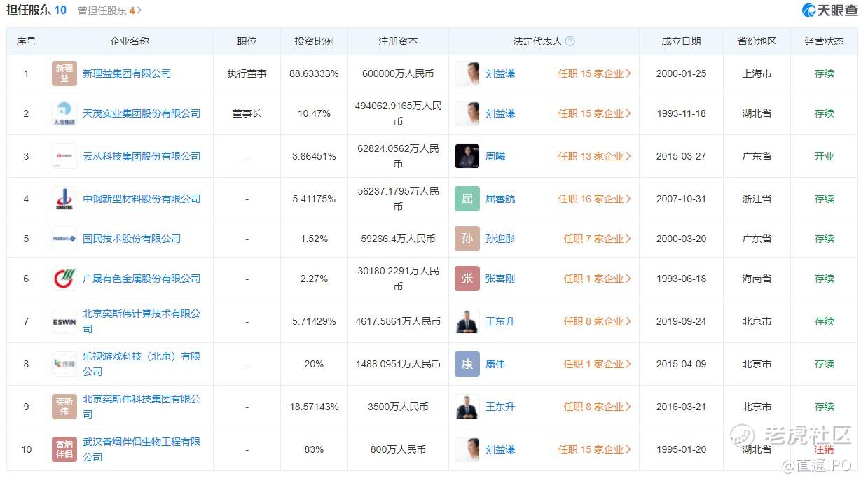The image size is (868, 485).
Task: Click the help icon beside 法定代表人
Action: click(x=570, y=41)
